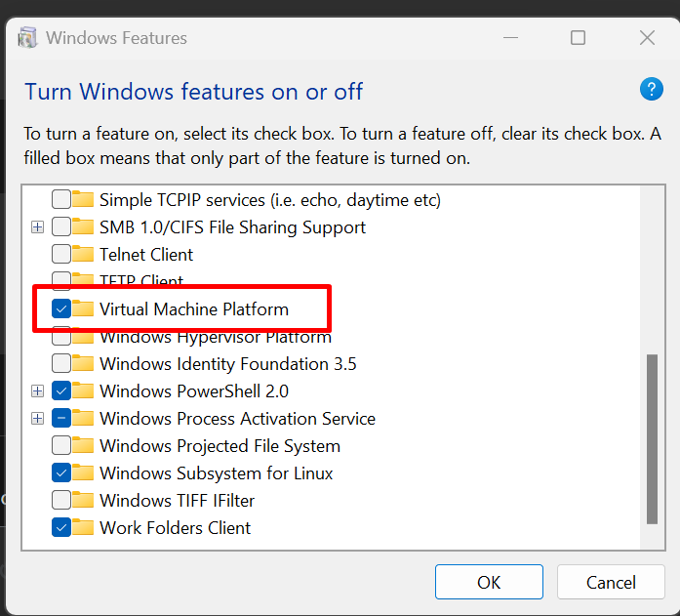Viewport: 680px width, 616px height.
Task: Click the Telnet Client folder icon
Action: 83,254
